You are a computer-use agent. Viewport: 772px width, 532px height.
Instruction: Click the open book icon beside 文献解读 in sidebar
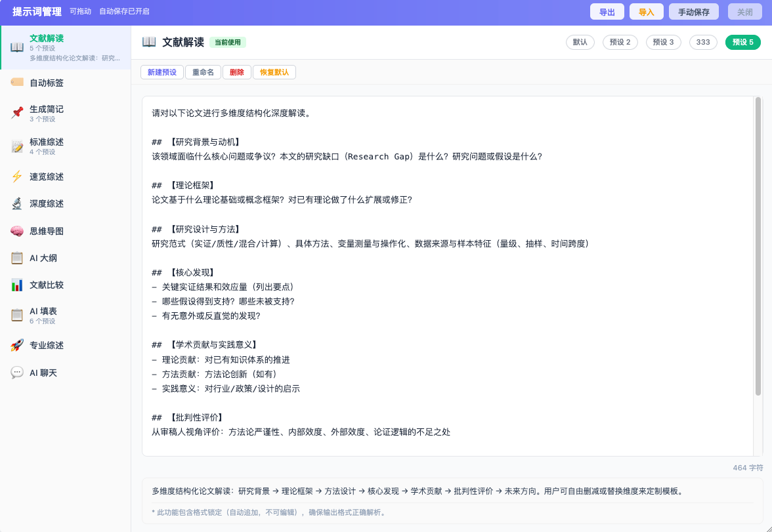[17, 47]
